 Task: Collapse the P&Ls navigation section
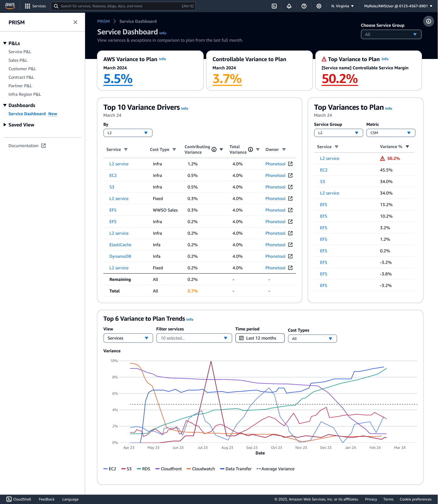[x=5, y=43]
